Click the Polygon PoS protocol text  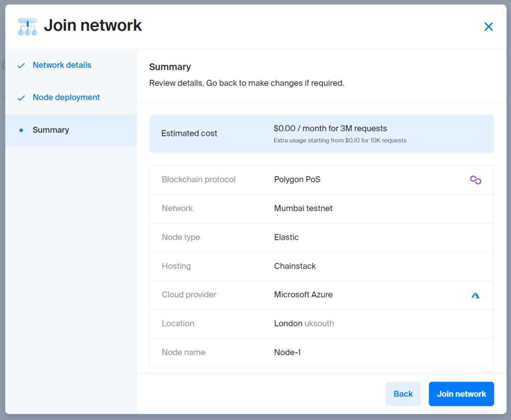coord(297,179)
